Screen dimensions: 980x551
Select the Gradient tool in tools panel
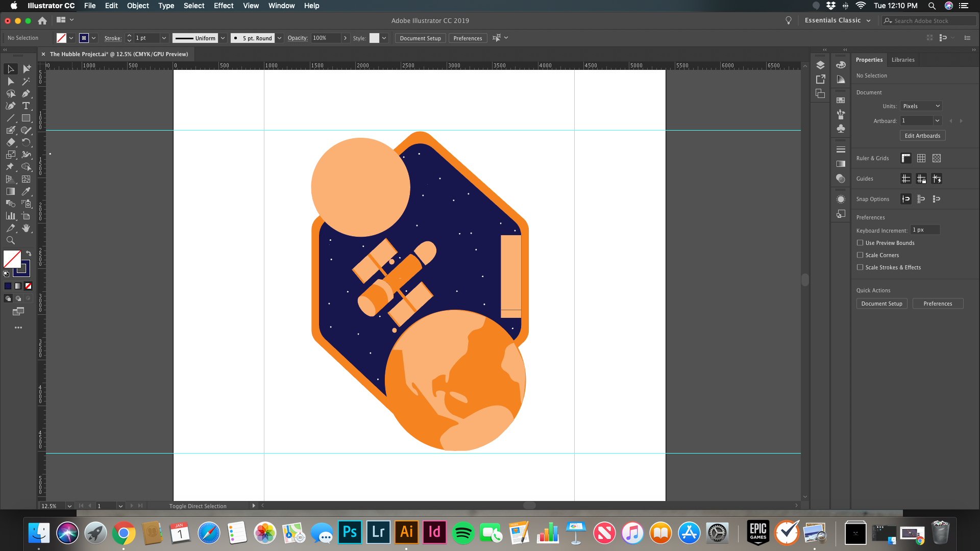[x=11, y=191]
